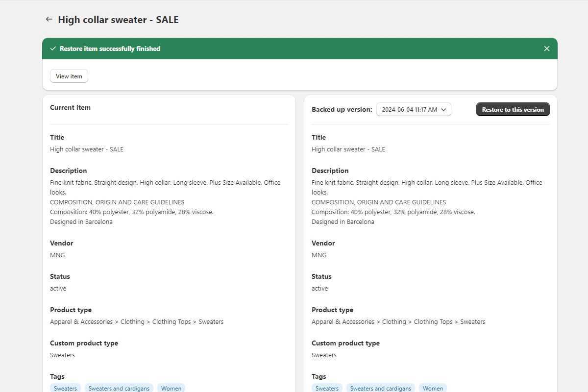Select the Sweaters and cardigans tag in the backed up version

381,388
